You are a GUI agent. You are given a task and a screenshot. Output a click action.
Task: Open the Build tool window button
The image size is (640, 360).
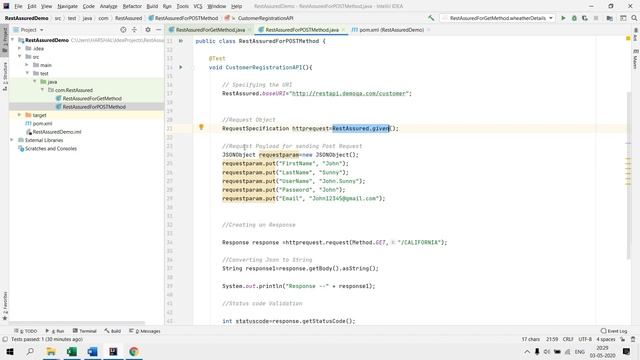(x=113, y=331)
